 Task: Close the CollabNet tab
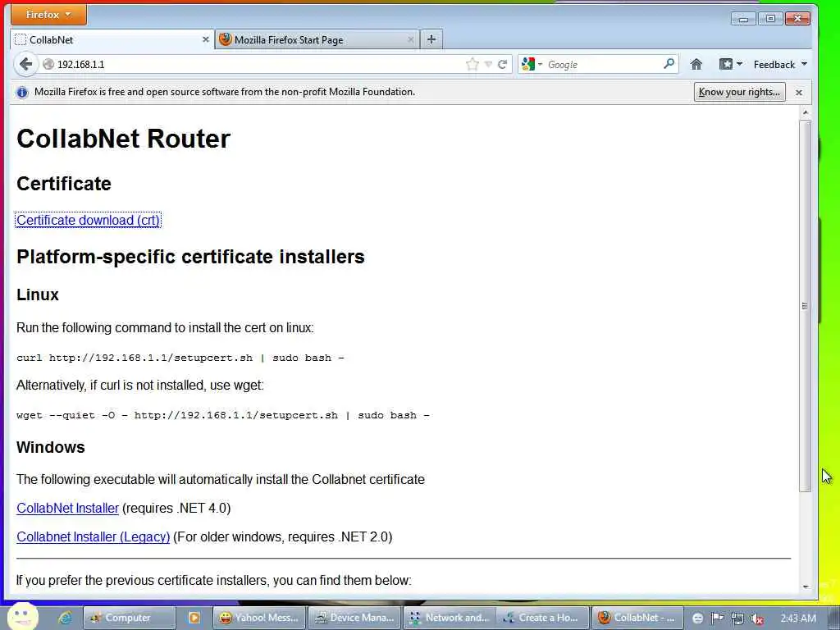[x=205, y=39]
